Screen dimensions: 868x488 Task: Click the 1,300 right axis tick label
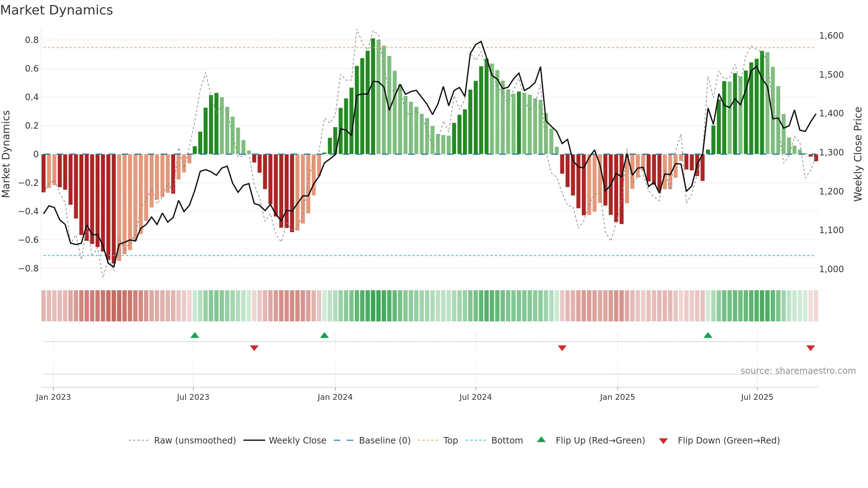coord(831,152)
